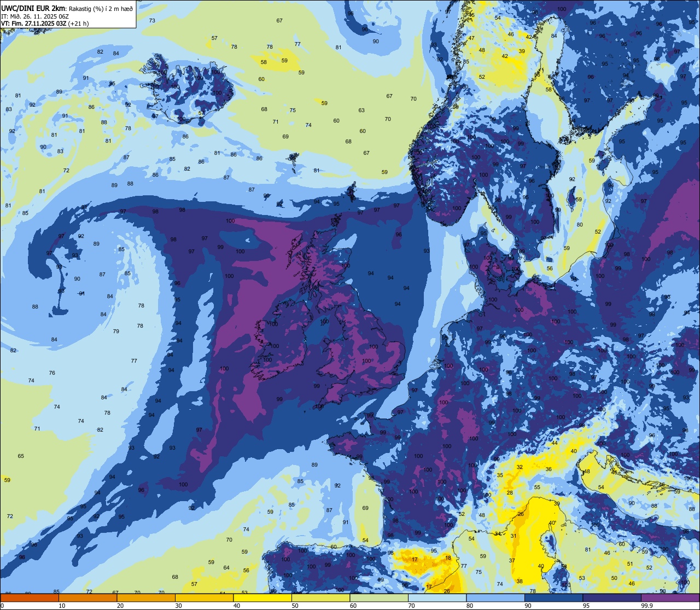Click the 'UWC/DINI EUR 2km' title text
This screenshot has width=700, height=610.
[x=32, y=8]
